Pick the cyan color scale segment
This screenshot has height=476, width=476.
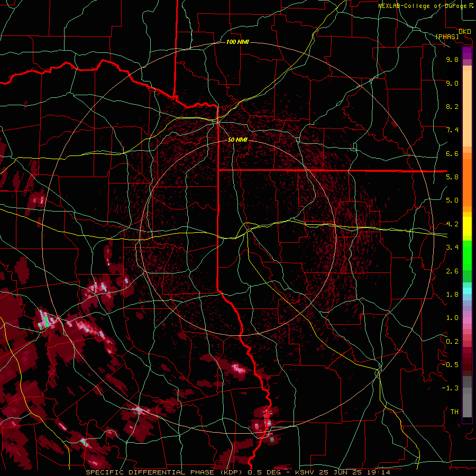pyautogui.click(x=467, y=291)
